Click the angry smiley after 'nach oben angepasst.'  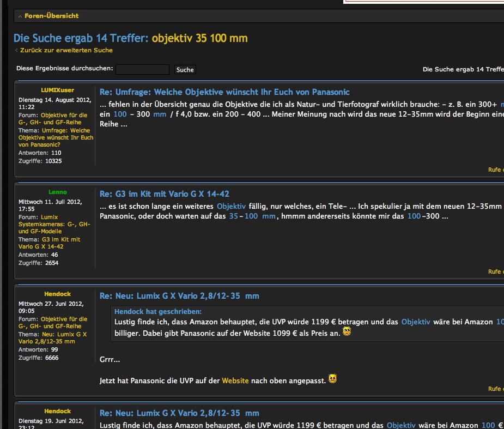[332, 379]
